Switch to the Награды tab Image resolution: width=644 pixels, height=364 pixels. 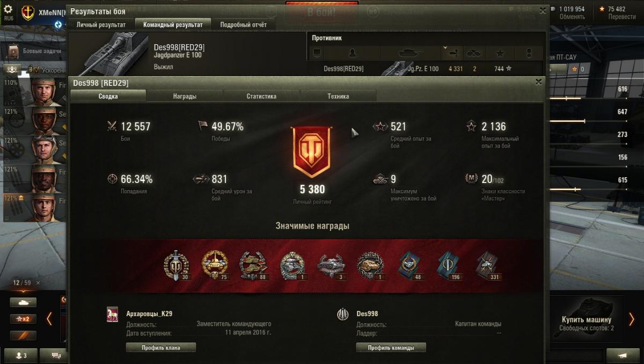[185, 97]
